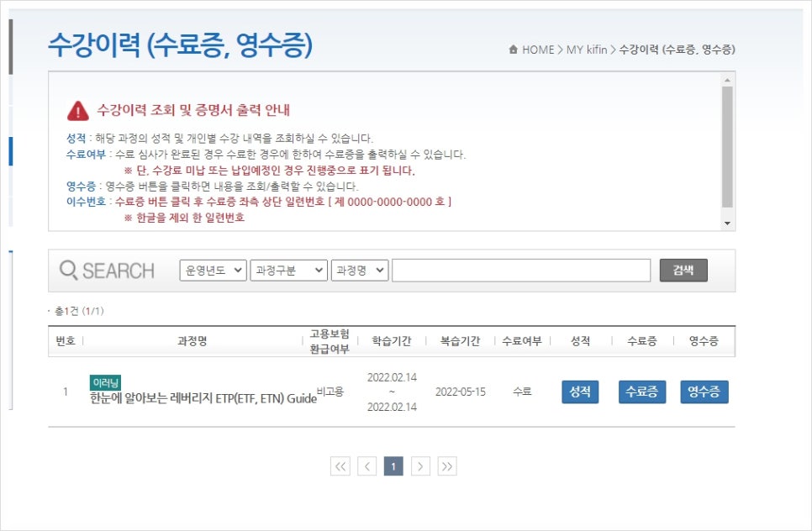Click the 학습기간 column header
812x531 pixels.
click(392, 341)
